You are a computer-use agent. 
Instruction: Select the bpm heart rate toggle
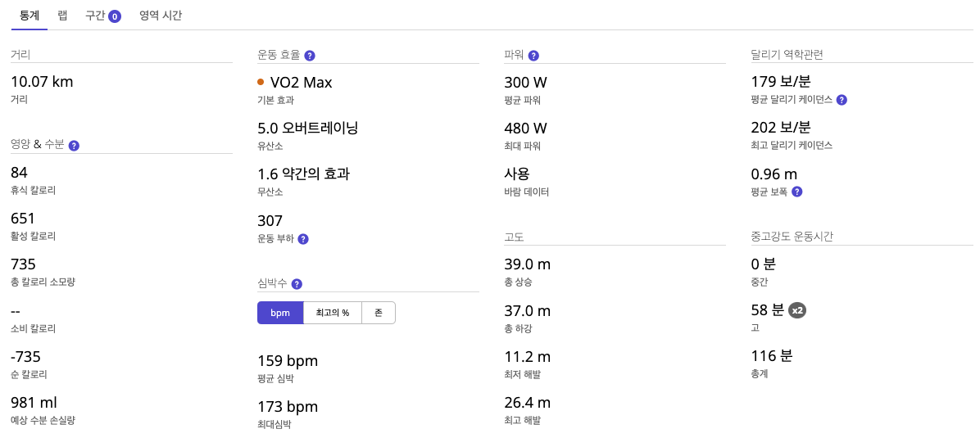(x=280, y=313)
